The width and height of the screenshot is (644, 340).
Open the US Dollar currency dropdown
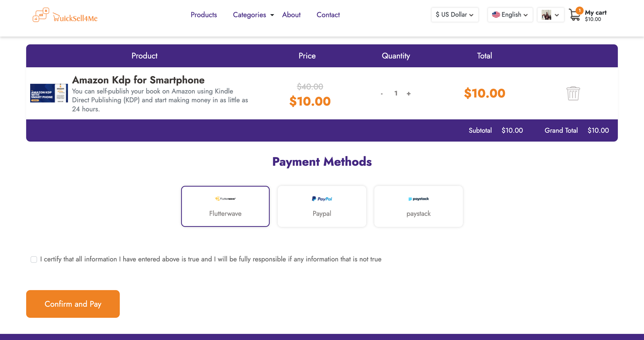coord(454,15)
